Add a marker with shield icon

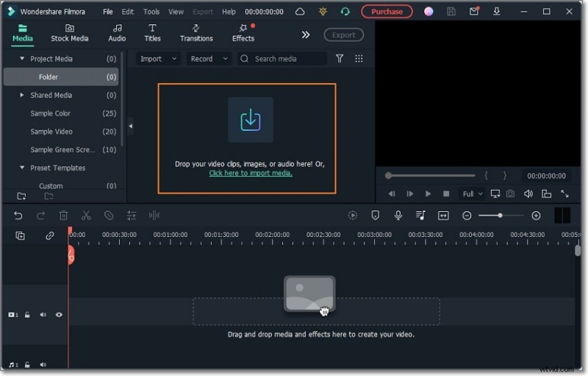(x=375, y=215)
